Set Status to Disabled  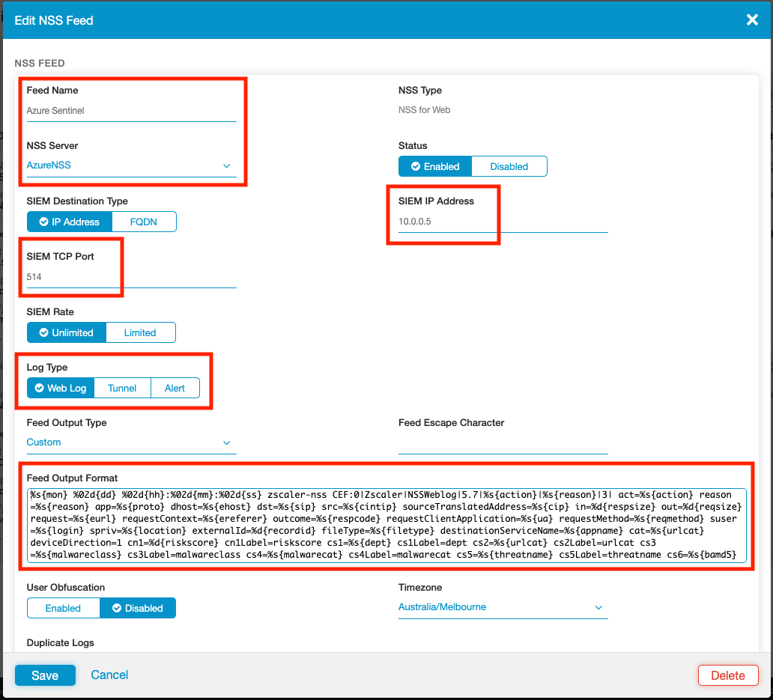509,166
